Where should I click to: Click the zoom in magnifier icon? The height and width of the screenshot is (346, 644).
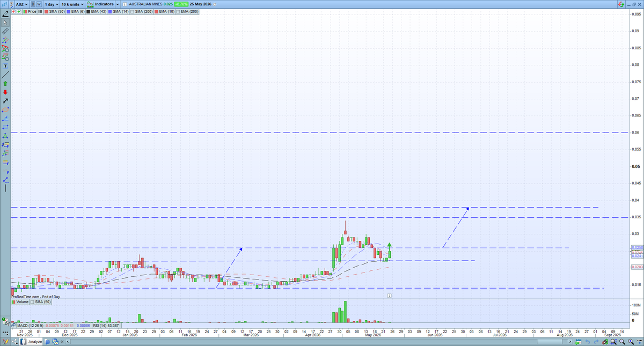click(631, 342)
